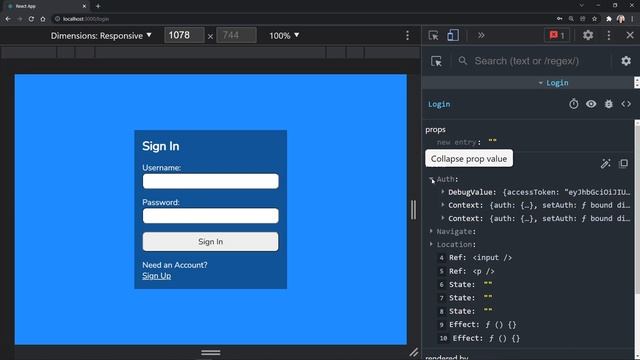Click the password key icon in address bar
Viewport: 640px width, 360px height.
[x=560, y=19]
